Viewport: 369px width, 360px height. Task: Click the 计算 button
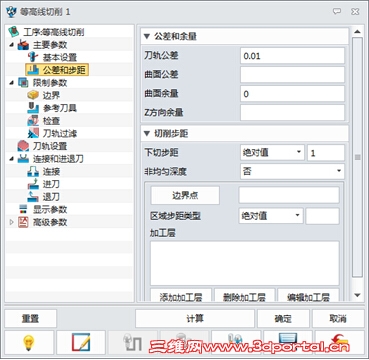(x=195, y=319)
